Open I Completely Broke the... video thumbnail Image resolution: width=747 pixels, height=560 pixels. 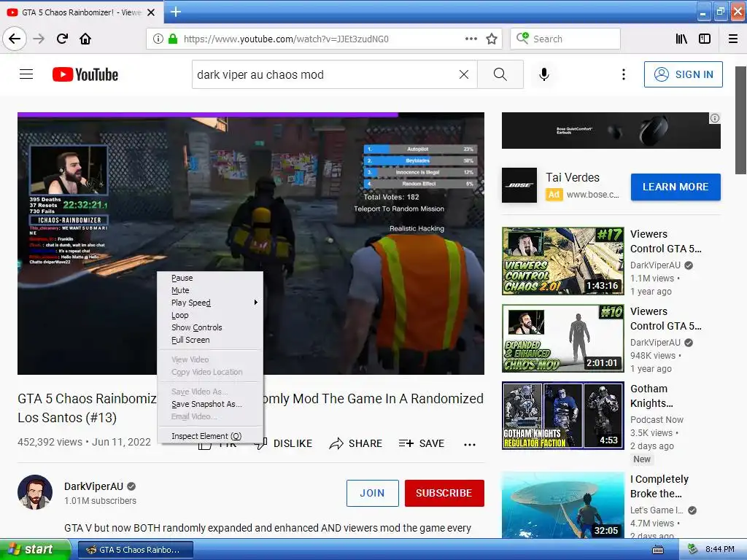pos(563,505)
